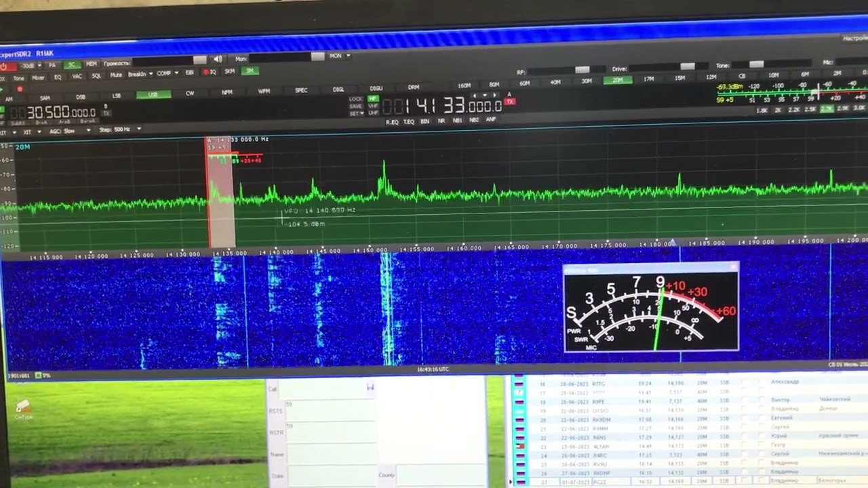
Task: Toggle the SC button
Action: [72, 65]
